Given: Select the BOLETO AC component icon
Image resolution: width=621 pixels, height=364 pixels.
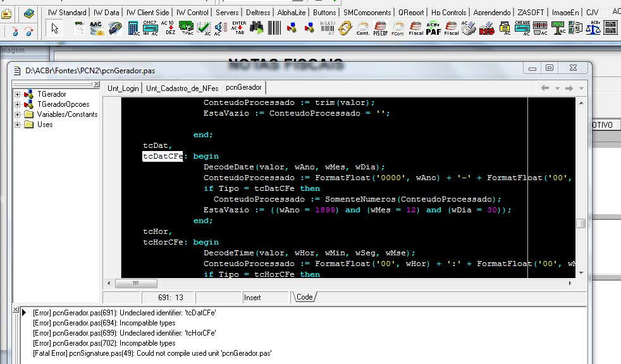Looking at the screenshot, I should [328, 28].
